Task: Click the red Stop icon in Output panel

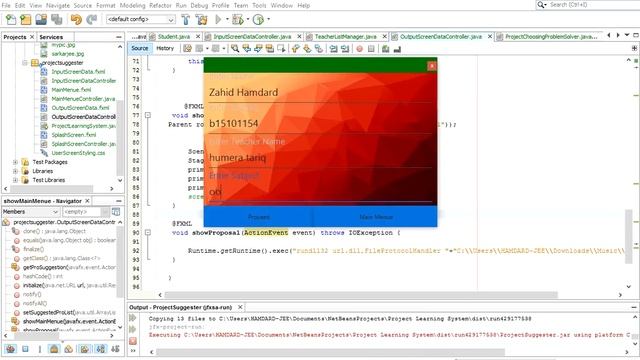Action: 133,341
